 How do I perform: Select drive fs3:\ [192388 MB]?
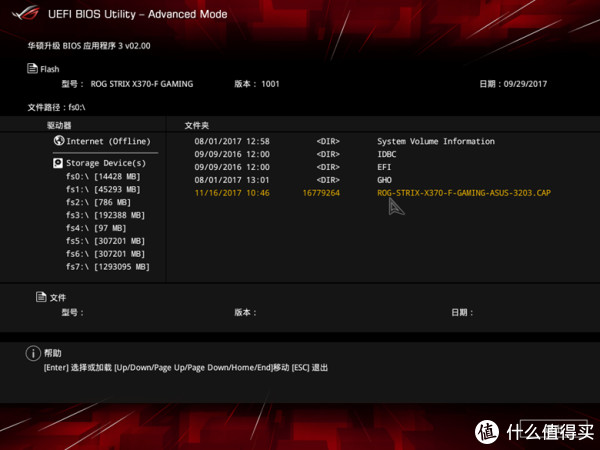pyautogui.click(x=105, y=215)
